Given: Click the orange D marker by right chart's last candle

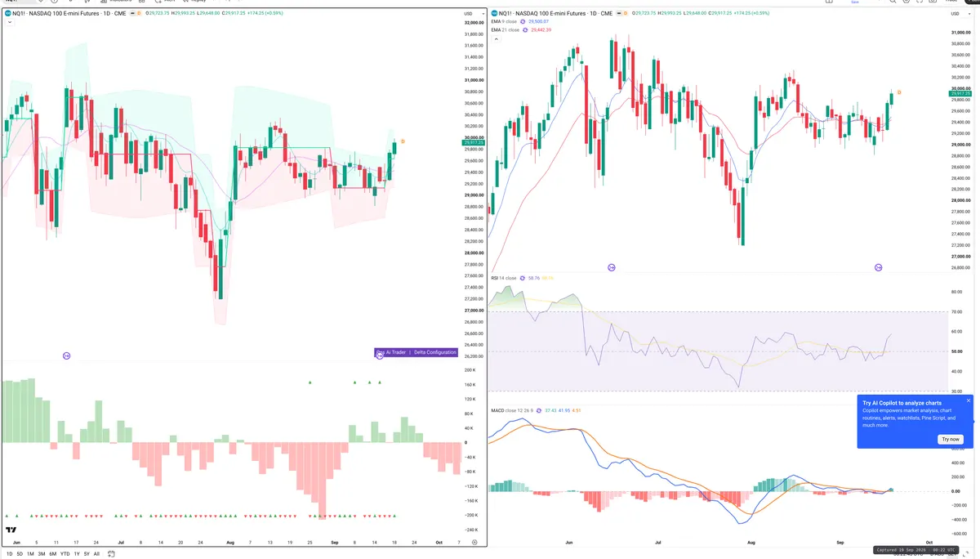Looking at the screenshot, I should click(899, 92).
